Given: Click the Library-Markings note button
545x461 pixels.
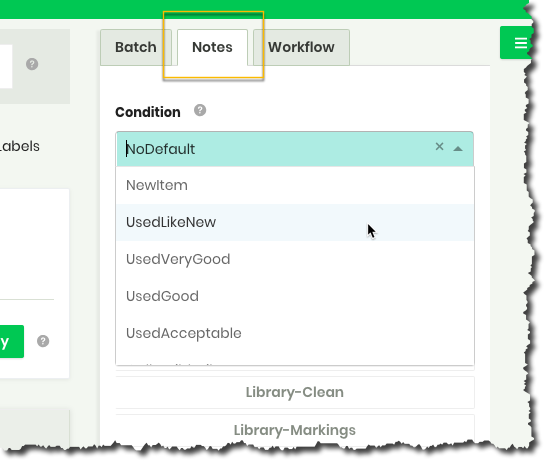Looking at the screenshot, I should click(295, 430).
